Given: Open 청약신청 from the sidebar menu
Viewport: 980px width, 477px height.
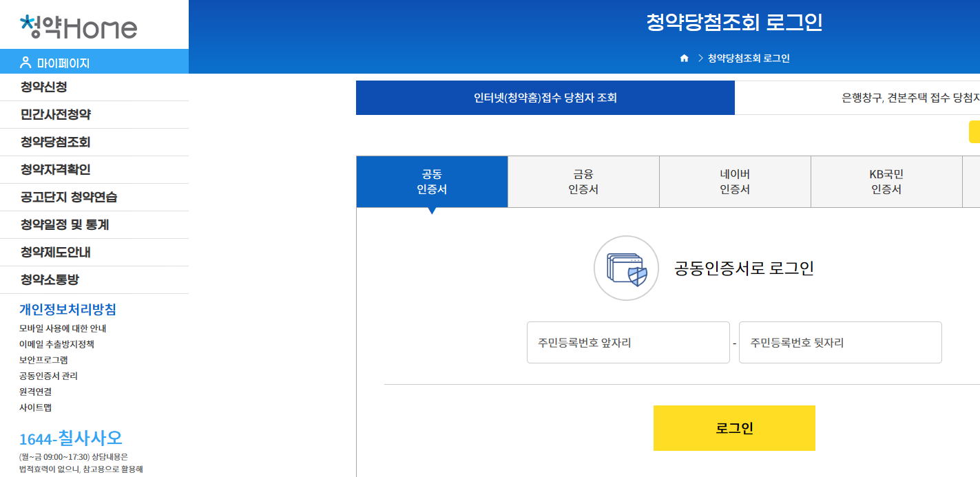Looking at the screenshot, I should 41,87.
